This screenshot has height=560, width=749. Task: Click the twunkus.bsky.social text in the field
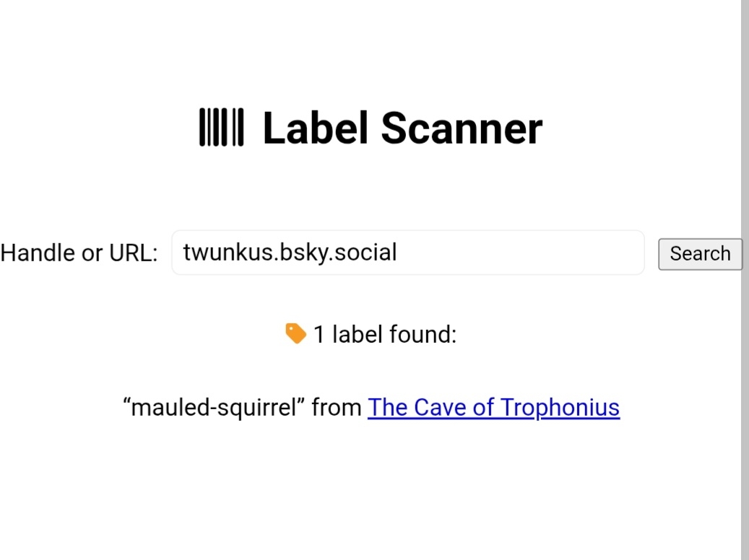(290, 253)
